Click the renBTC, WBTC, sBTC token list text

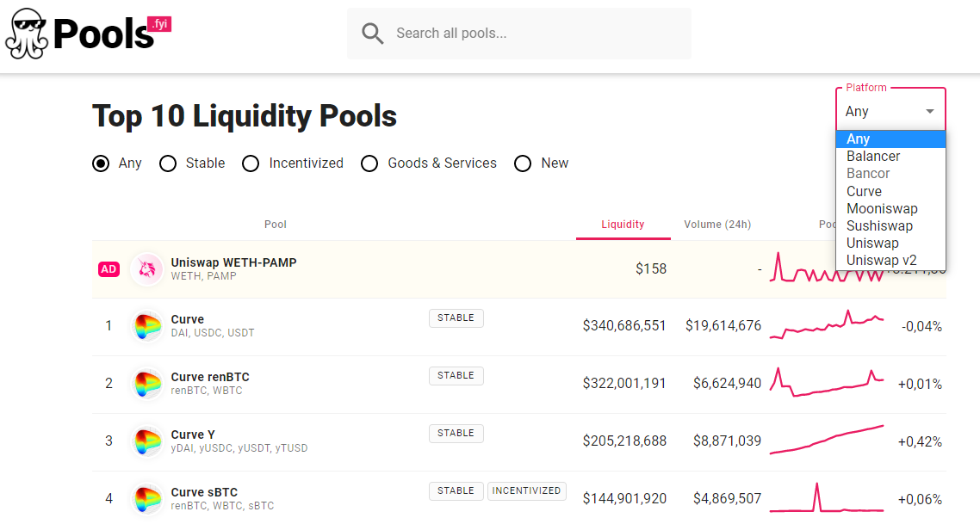tap(222, 506)
